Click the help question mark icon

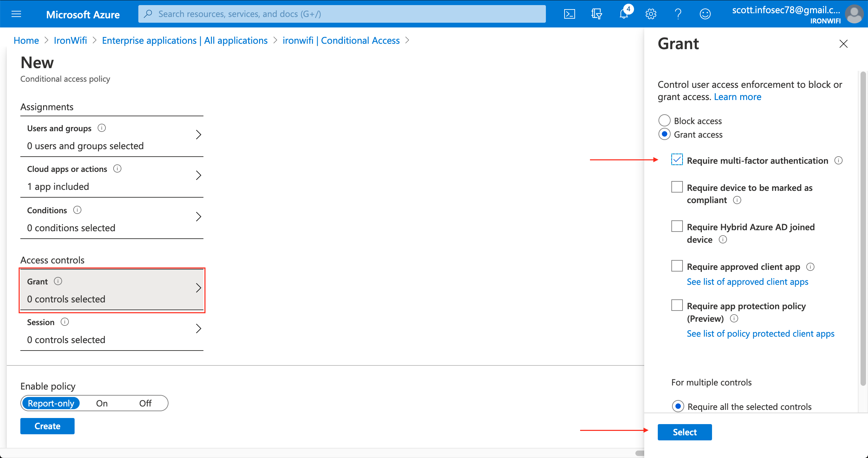pos(678,14)
